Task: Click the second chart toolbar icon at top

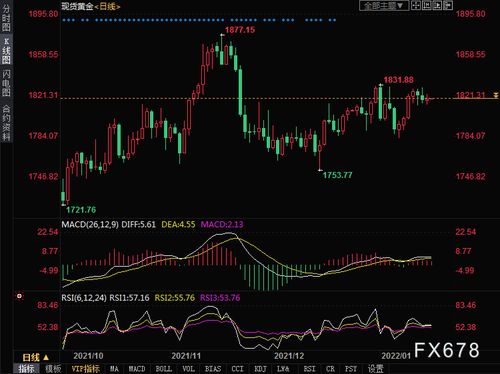Action: coord(426,5)
